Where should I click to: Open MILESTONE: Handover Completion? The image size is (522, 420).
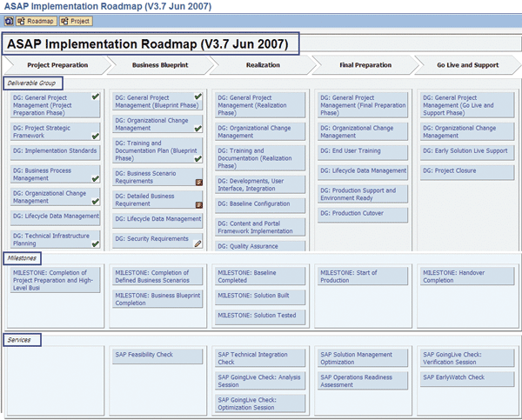[x=467, y=277]
